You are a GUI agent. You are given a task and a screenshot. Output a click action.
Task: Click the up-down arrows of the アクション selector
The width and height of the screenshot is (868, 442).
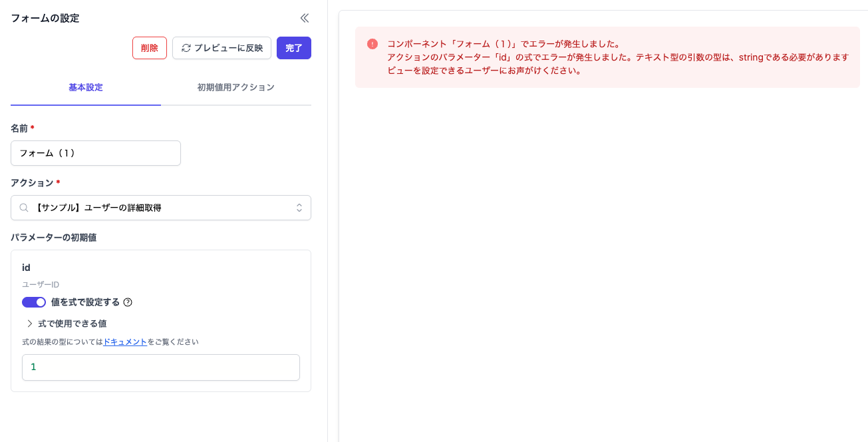point(299,208)
